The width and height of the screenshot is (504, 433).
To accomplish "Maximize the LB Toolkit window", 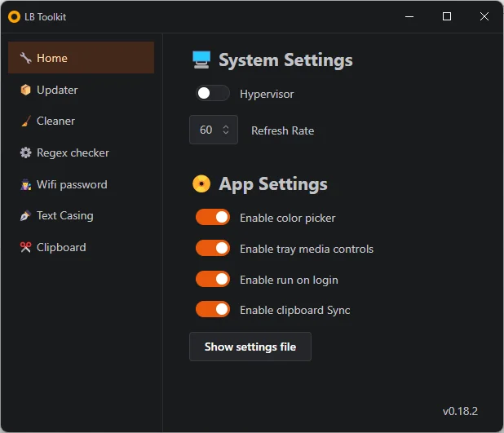I will 447,16.
